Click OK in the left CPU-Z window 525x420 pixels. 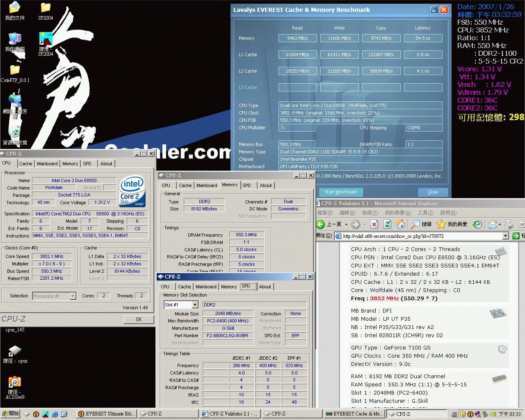point(139,320)
